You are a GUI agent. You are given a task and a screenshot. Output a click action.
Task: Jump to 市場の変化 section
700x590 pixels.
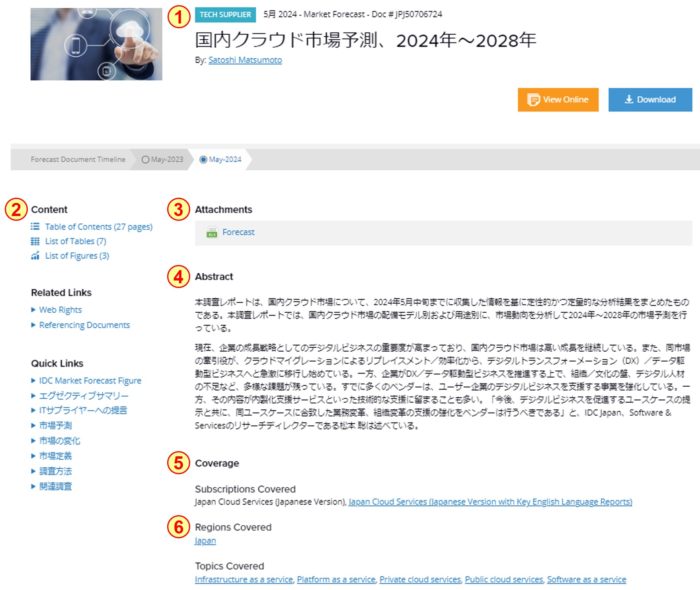pos(59,440)
